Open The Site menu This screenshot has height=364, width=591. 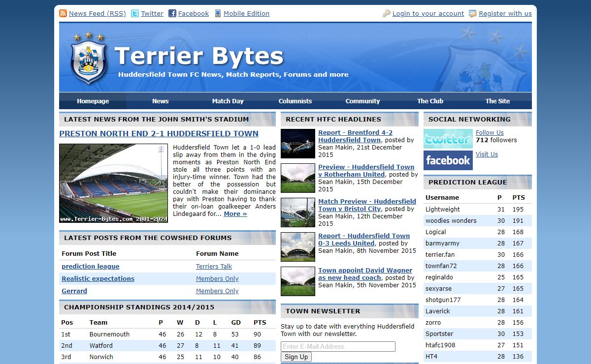click(497, 101)
